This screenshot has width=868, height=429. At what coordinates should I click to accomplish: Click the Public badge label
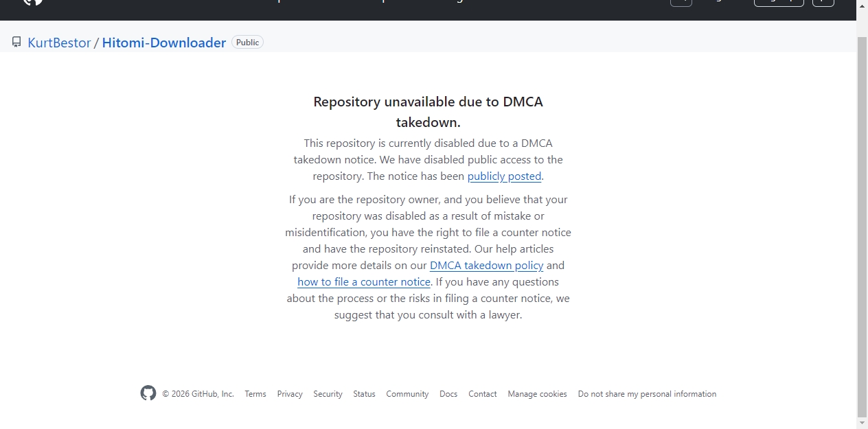247,43
